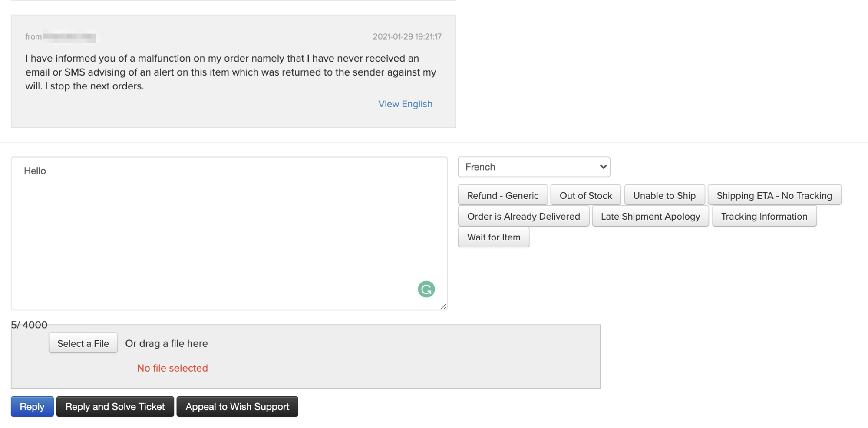The image size is (868, 428).
Task: Click the blurred sender name
Action: click(69, 37)
